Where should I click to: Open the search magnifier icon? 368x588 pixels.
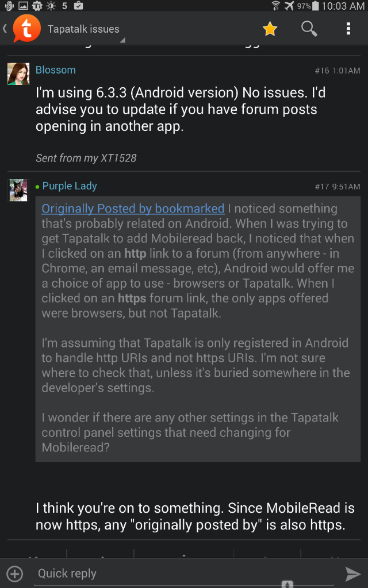(x=309, y=29)
